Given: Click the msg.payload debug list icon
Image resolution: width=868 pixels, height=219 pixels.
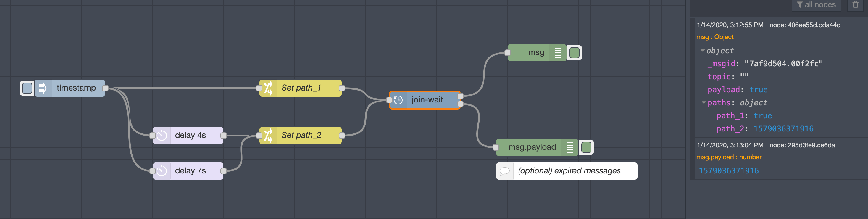Looking at the screenshot, I should click(569, 148).
